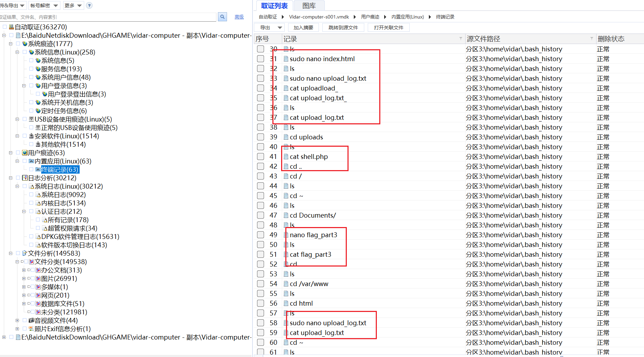Tick checkbox for row 49 nano flag_part3
Screen dimensions: 644x357
point(261,235)
